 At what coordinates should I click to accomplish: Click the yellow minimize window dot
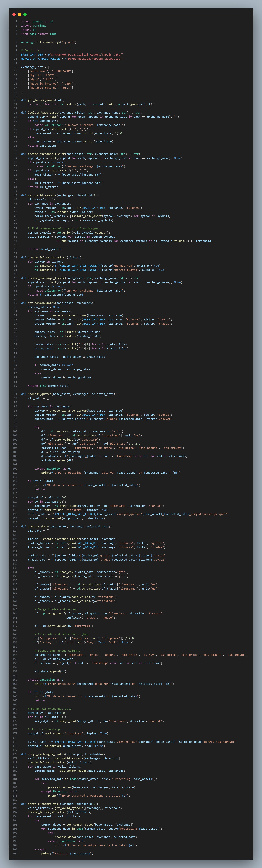[20, 14]
